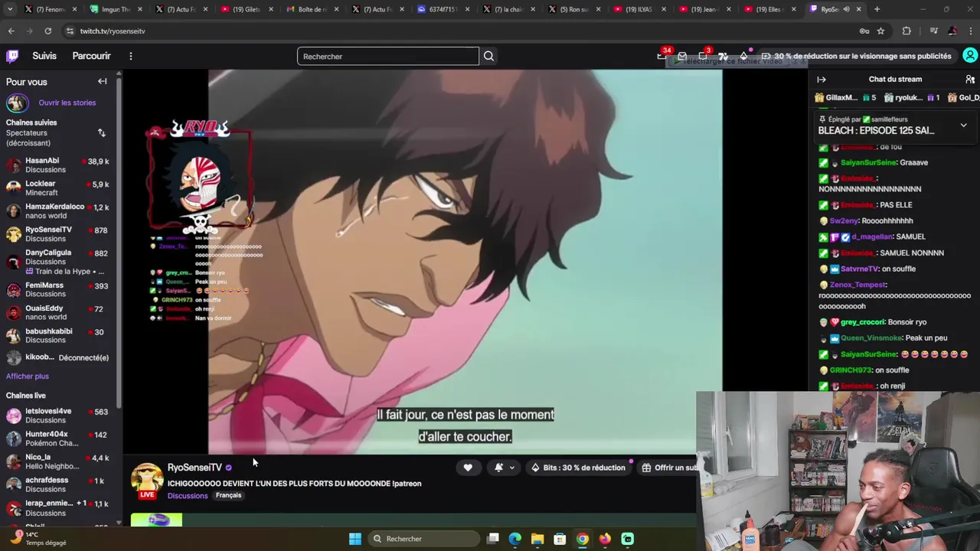Image resolution: width=980 pixels, height=551 pixels.
Task: Open Chrome three-dot menu
Action: click(x=969, y=31)
